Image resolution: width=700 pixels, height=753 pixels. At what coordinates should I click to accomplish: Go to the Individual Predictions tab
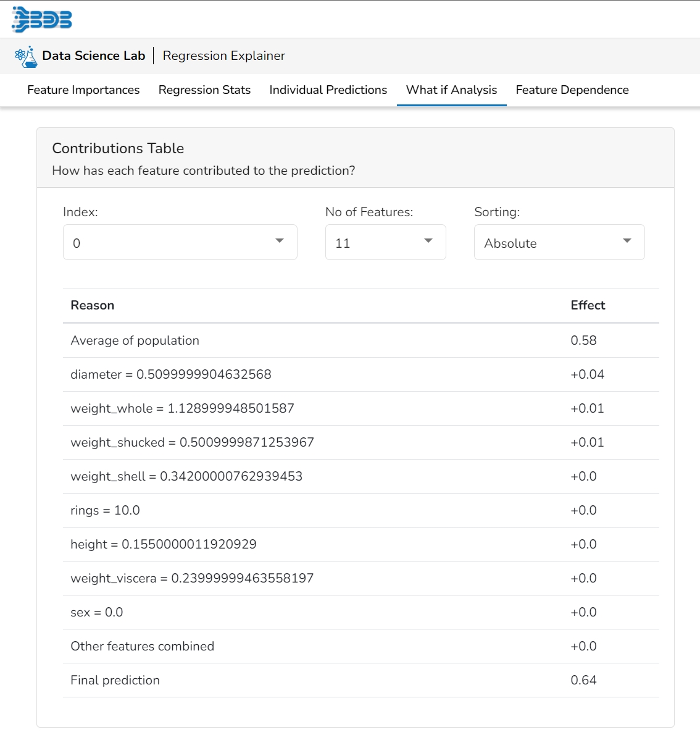click(328, 90)
